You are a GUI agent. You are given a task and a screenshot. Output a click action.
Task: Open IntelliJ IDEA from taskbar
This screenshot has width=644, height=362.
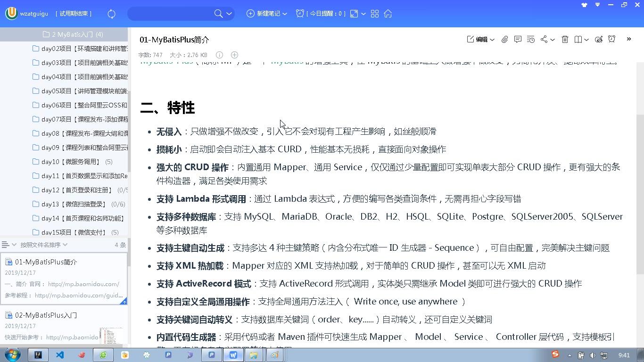38,355
